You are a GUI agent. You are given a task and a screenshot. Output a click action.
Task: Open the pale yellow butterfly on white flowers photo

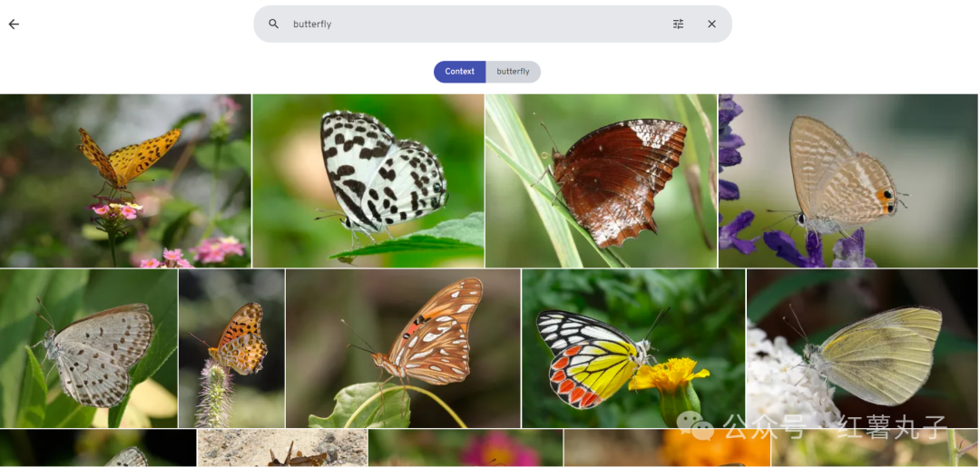tap(862, 348)
